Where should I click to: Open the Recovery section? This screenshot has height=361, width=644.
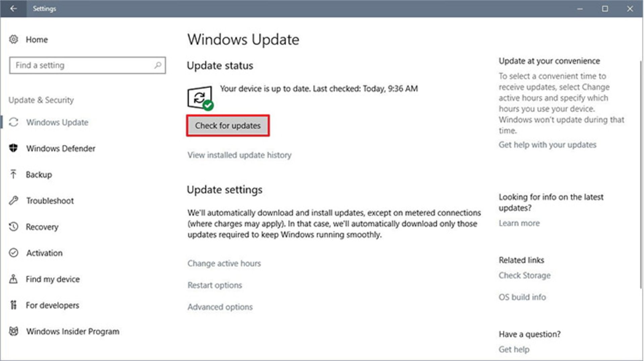42,227
